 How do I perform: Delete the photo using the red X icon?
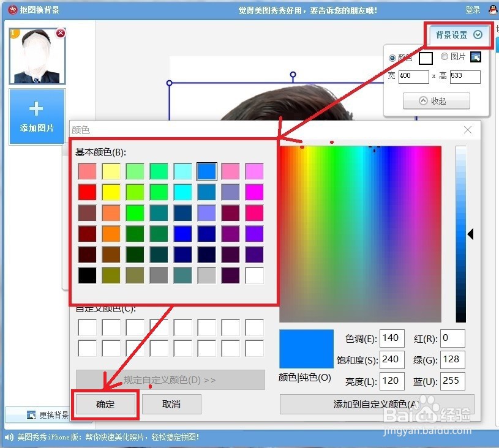point(60,33)
